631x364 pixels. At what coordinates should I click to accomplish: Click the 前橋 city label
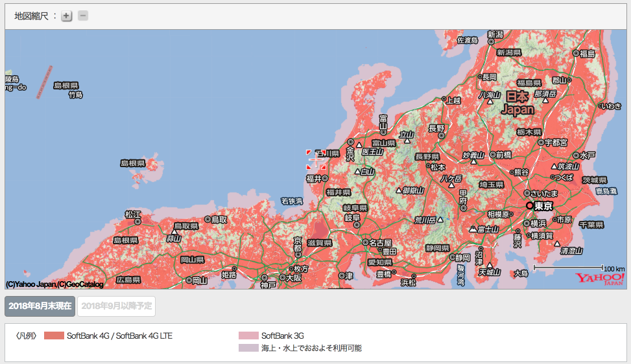point(503,155)
